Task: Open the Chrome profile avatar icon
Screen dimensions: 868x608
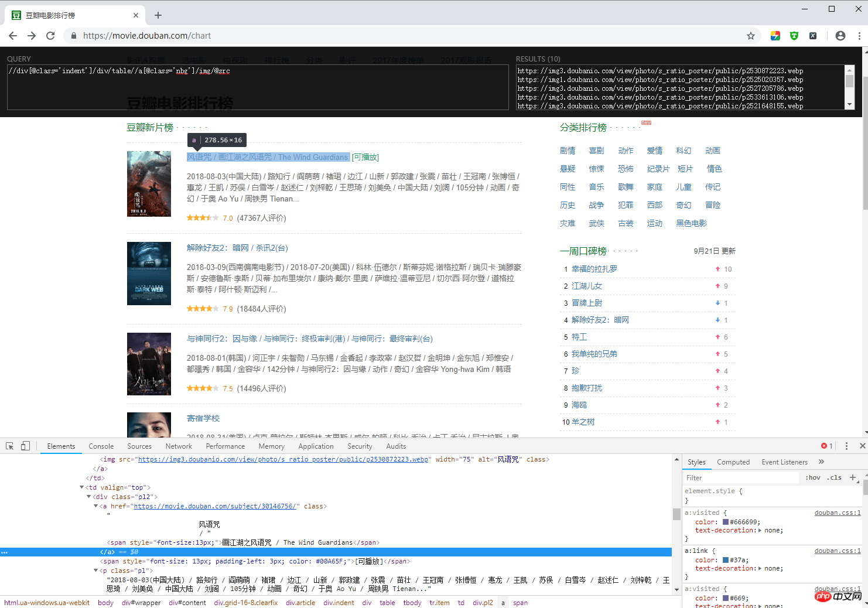Action: pyautogui.click(x=840, y=36)
